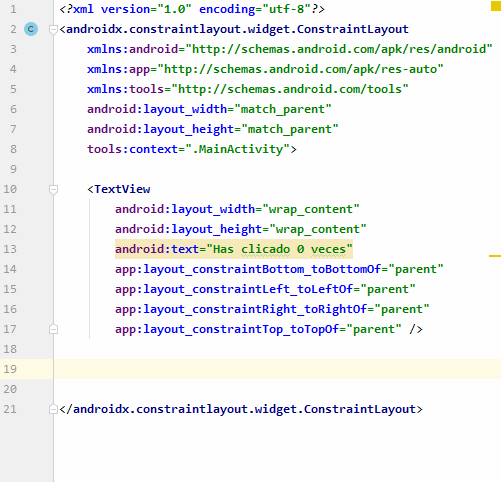The width and height of the screenshot is (501, 482).
Task: Click line number 1 in the gutter
Action: point(13,9)
